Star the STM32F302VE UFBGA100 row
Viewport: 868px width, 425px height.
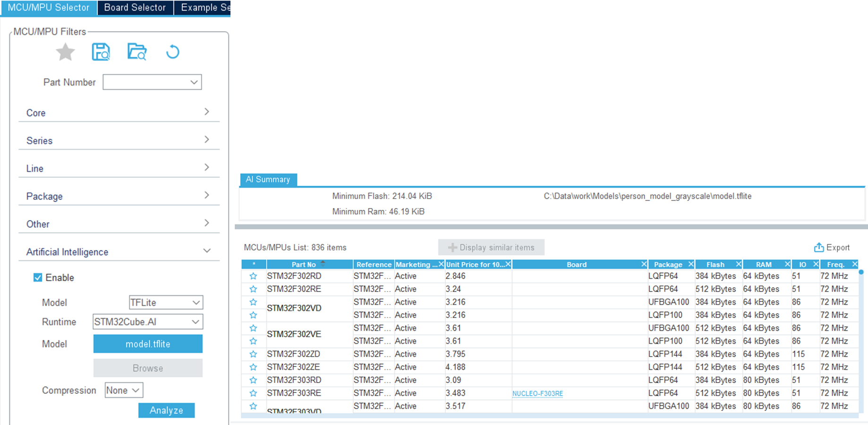(x=254, y=328)
